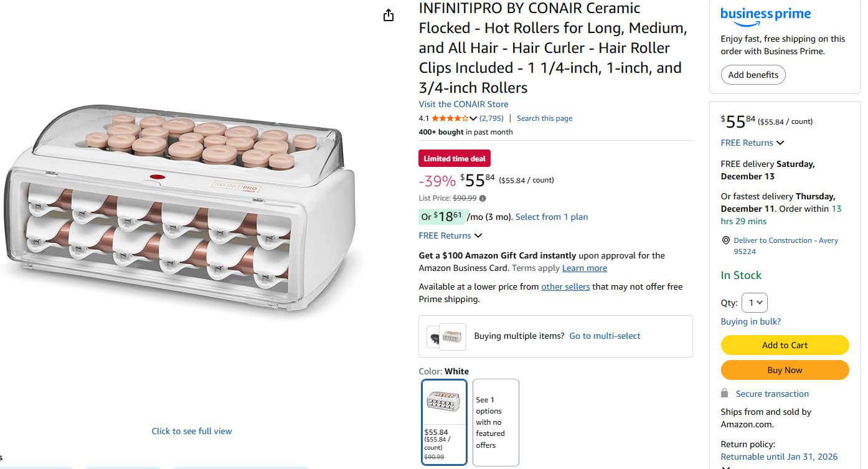This screenshot has height=469, width=868.
Task: Click the Business Prime logo
Action: click(765, 16)
